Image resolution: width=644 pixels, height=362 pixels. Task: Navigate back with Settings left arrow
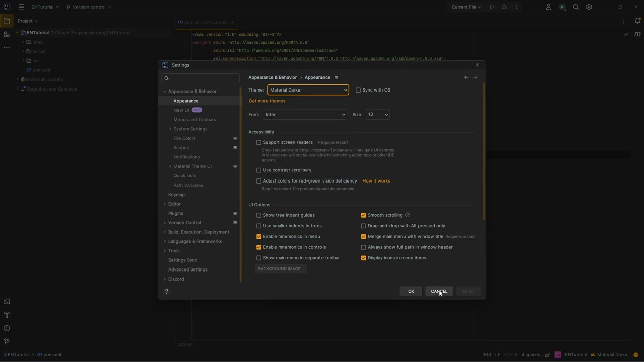[x=466, y=77]
